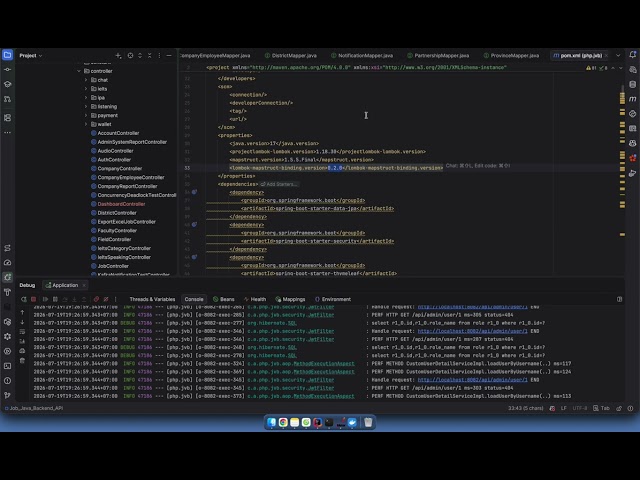Open the editor tabs overflow dropdown
The image size is (640, 480).
(618, 56)
